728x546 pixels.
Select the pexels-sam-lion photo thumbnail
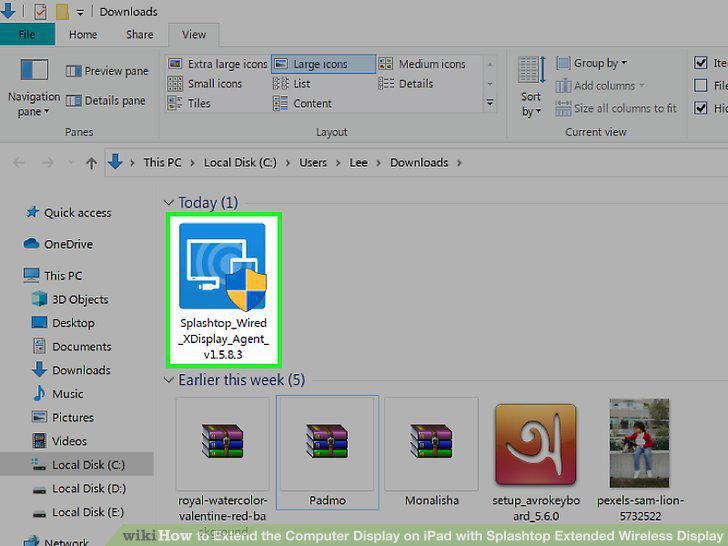pos(640,460)
